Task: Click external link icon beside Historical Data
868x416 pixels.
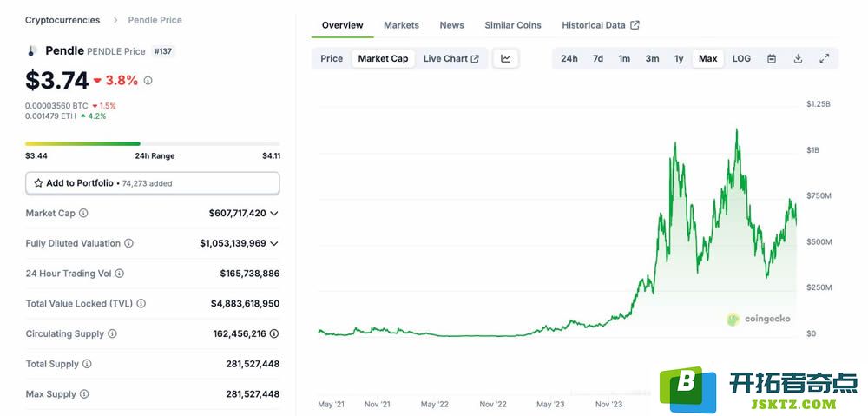Action: pos(635,25)
